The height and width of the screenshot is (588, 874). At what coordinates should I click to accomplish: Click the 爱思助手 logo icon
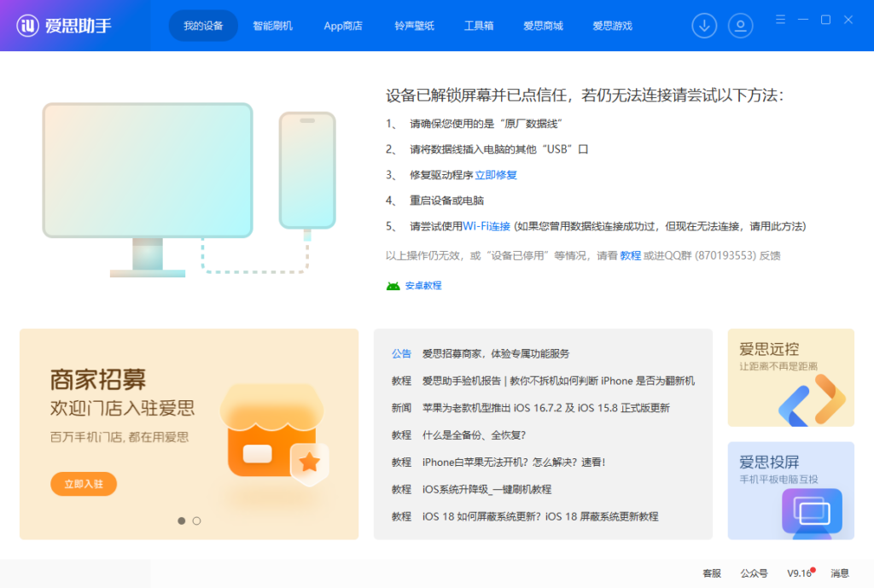pos(27,26)
